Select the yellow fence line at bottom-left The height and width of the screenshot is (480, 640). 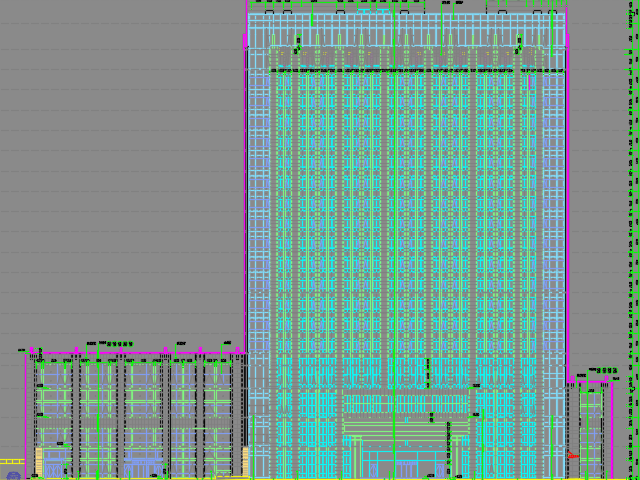(11, 461)
